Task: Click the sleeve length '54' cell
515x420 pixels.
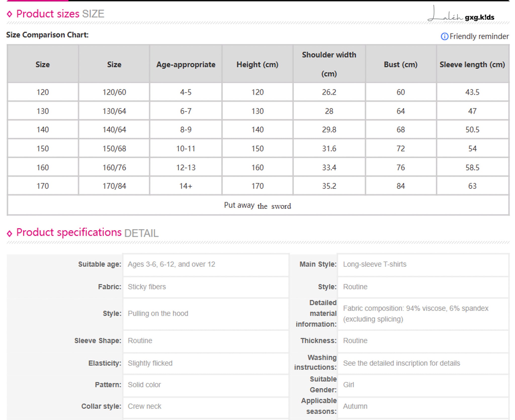Action: point(472,148)
